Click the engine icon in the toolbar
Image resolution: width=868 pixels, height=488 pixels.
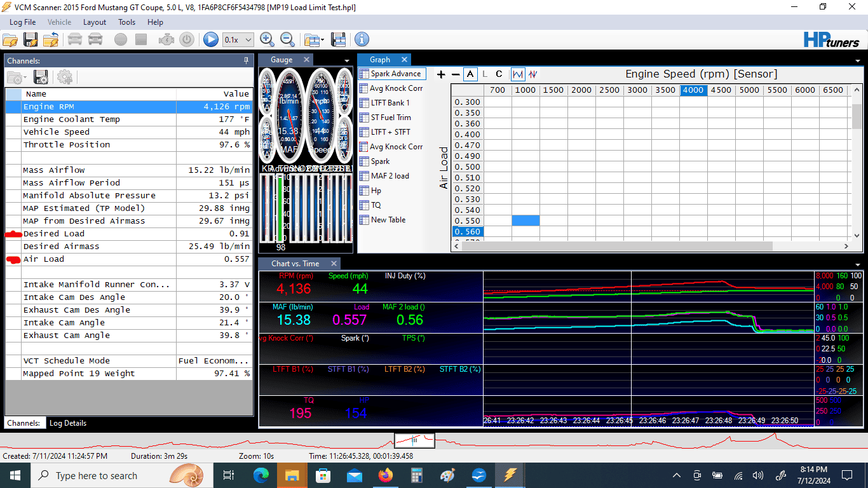[166, 39]
